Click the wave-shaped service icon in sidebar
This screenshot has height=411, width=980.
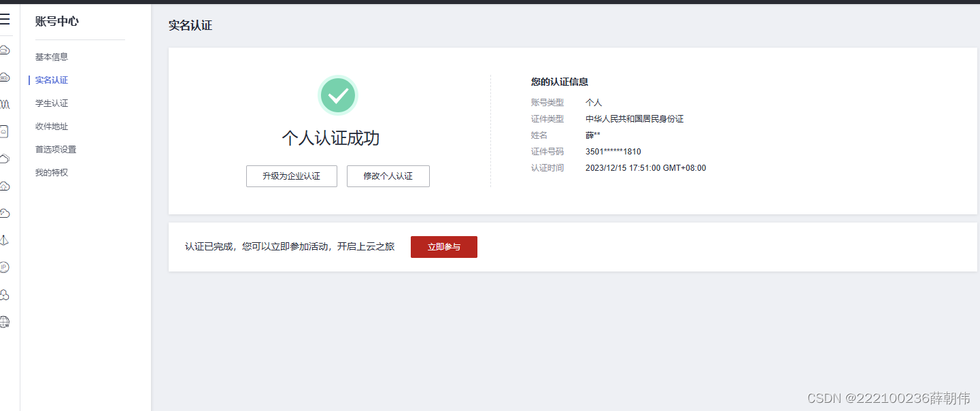(x=4, y=104)
